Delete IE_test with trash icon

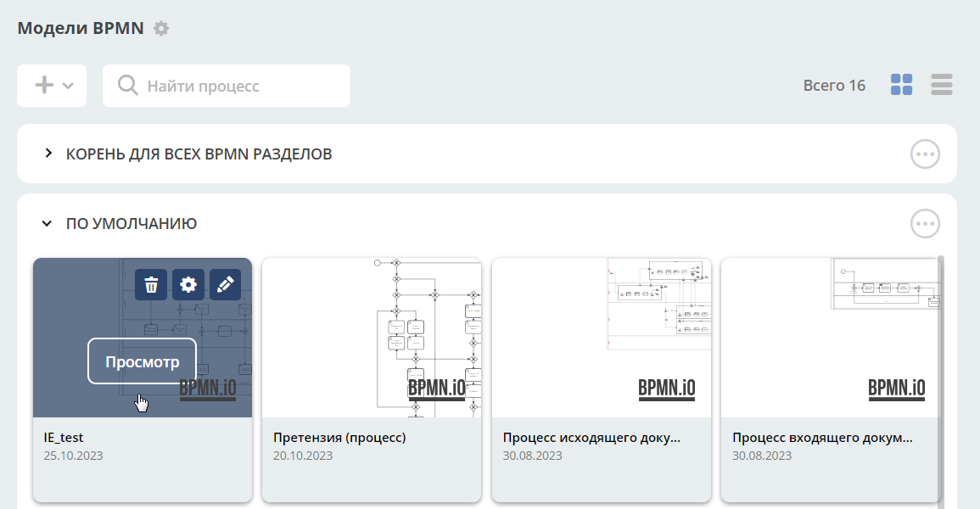click(x=151, y=285)
